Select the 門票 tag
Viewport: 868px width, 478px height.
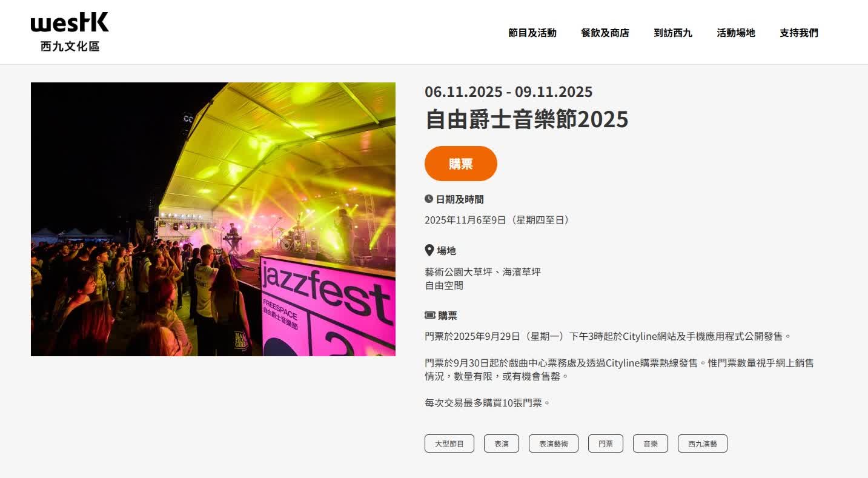click(606, 443)
